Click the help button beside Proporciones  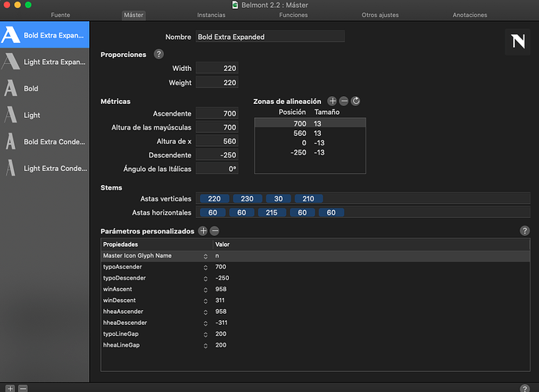pos(159,54)
